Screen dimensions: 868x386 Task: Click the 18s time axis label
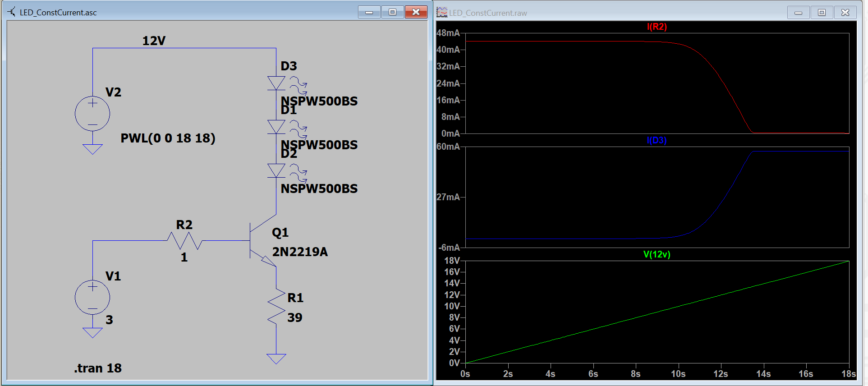pyautogui.click(x=848, y=374)
